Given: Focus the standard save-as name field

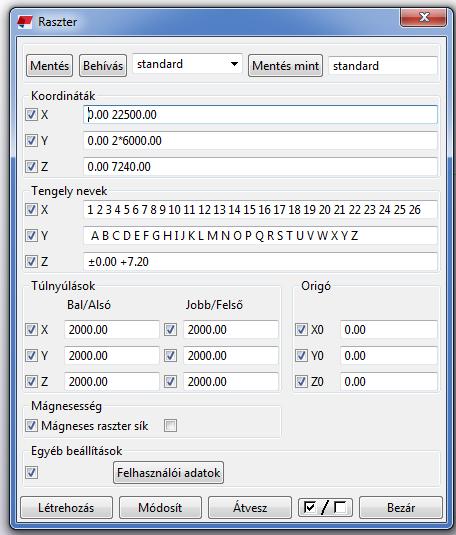Looking at the screenshot, I should pyautogui.click(x=383, y=66).
